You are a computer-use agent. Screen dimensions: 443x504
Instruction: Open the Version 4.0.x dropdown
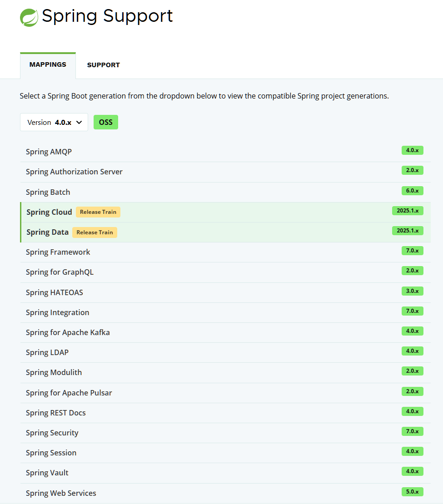pyautogui.click(x=54, y=122)
